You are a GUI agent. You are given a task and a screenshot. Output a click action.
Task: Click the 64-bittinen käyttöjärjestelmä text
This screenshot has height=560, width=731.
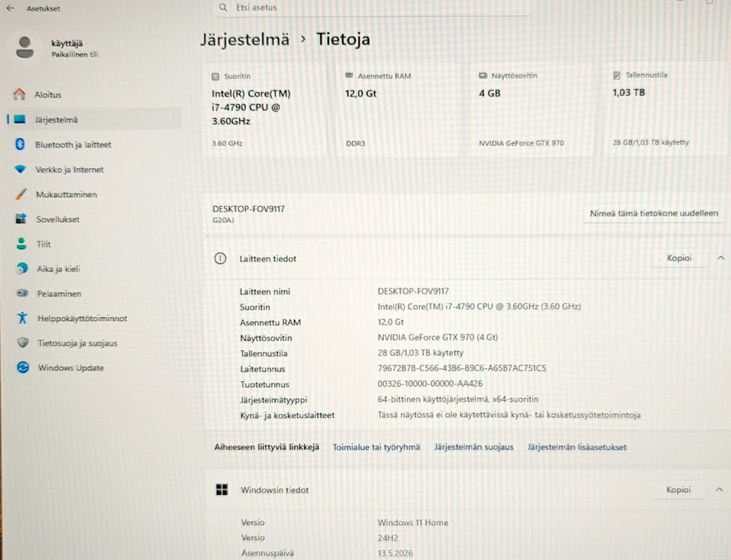coord(458,399)
